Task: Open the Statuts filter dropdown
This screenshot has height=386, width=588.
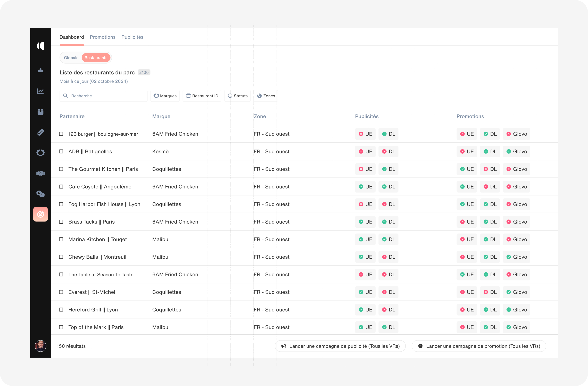Action: click(237, 96)
